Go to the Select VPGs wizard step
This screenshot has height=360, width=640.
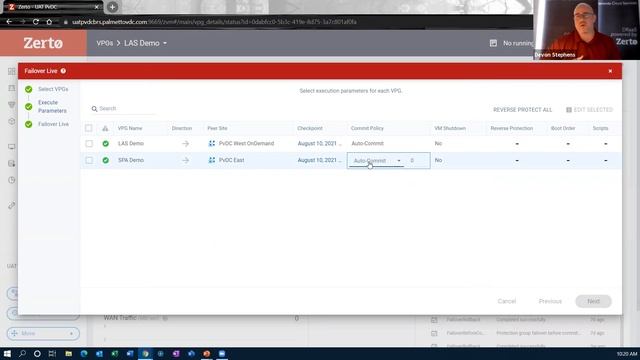(53, 89)
